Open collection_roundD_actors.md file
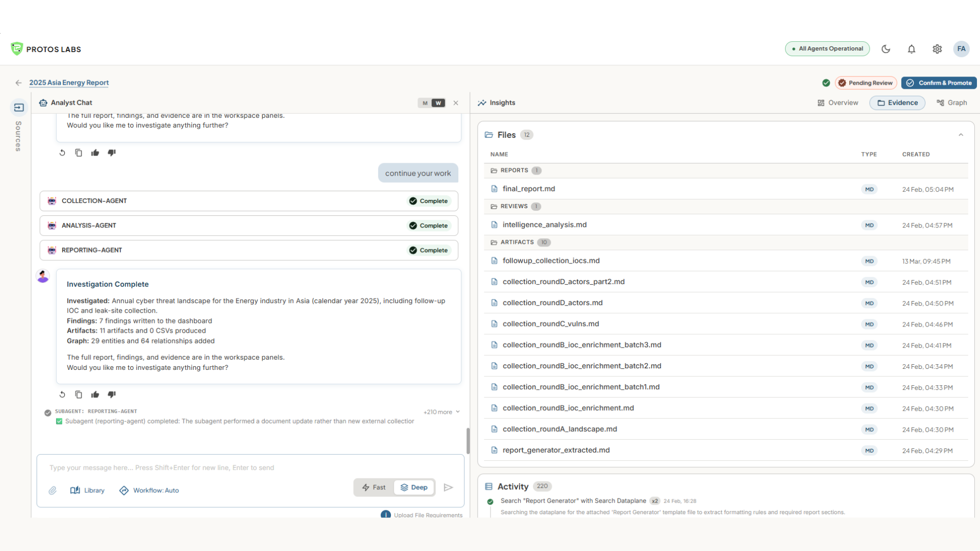Viewport: 980px width, 551px height. (726, 303)
